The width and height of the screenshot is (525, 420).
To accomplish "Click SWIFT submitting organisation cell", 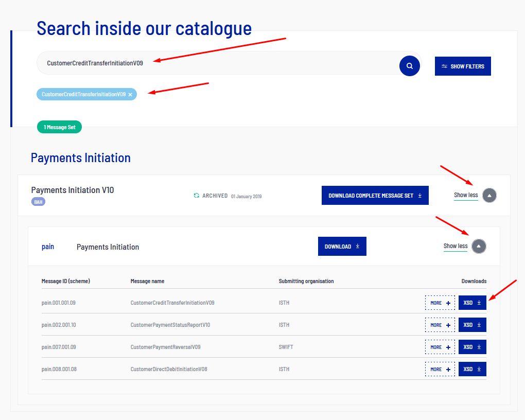I will pyautogui.click(x=286, y=347).
